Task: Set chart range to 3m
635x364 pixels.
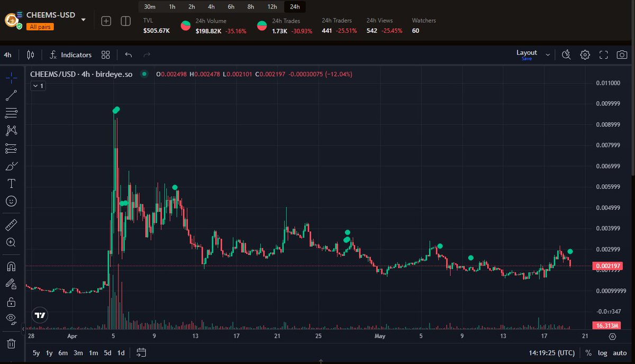Action: pos(78,353)
